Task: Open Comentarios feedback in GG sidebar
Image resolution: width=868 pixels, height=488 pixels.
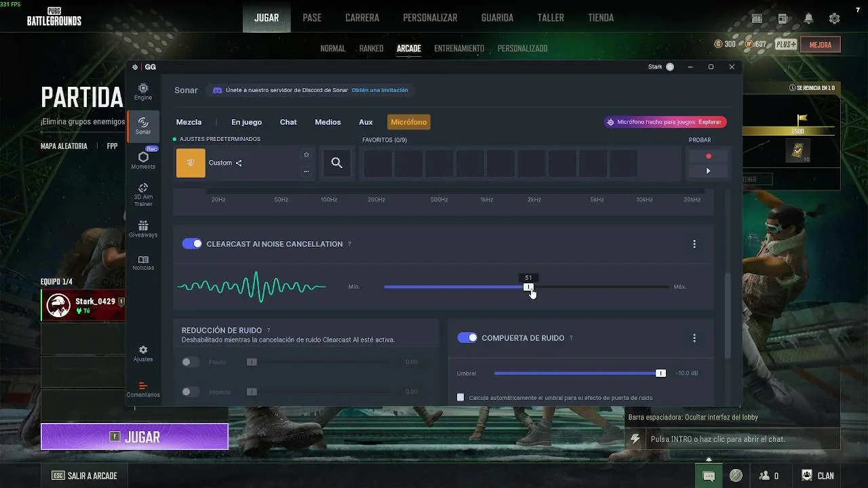Action: [143, 389]
